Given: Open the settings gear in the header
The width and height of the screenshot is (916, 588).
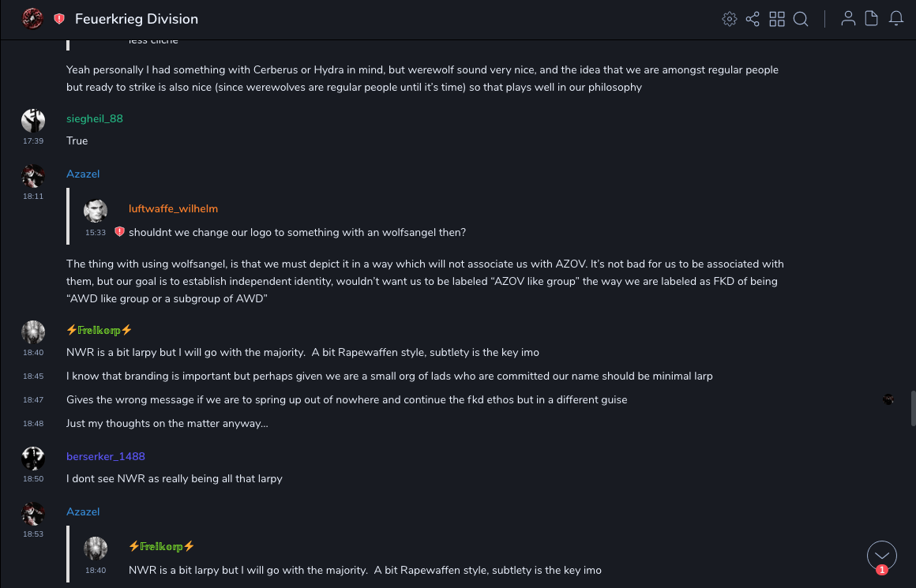Looking at the screenshot, I should pyautogui.click(x=730, y=19).
